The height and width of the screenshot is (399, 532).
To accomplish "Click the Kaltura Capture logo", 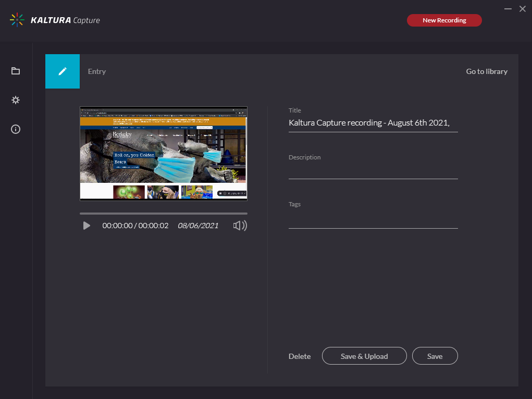I will [x=54, y=20].
